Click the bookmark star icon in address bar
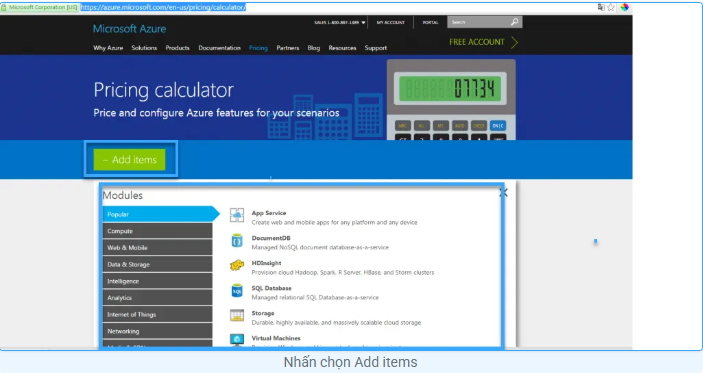 (611, 7)
